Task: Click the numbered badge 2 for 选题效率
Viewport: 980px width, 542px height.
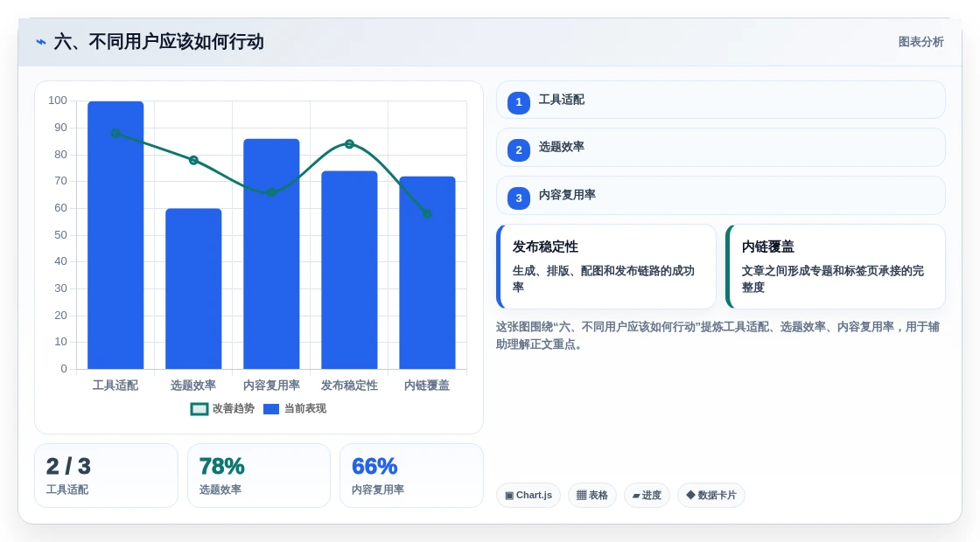Action: 519,149
